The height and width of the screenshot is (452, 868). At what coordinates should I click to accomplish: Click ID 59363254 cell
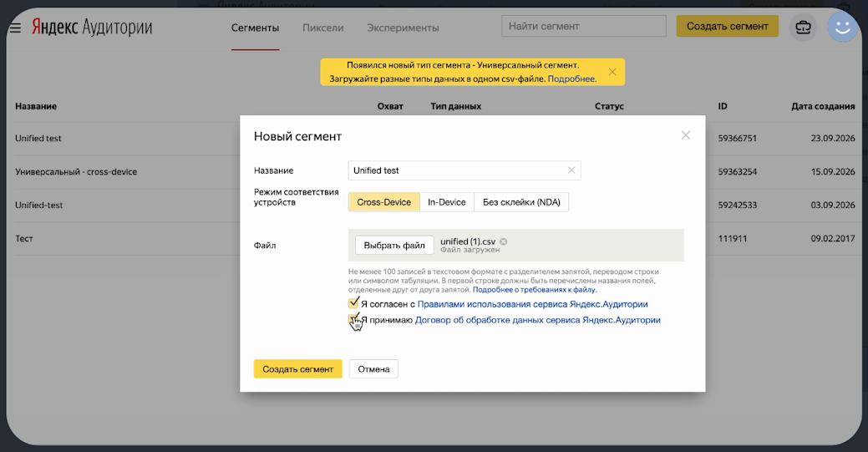click(x=738, y=172)
